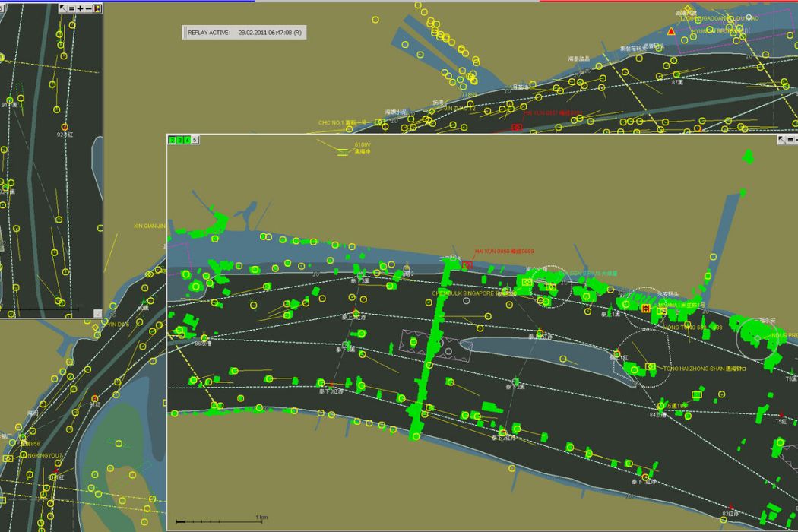
Task: Select the red vessel square in the top chart
Action: [517, 127]
